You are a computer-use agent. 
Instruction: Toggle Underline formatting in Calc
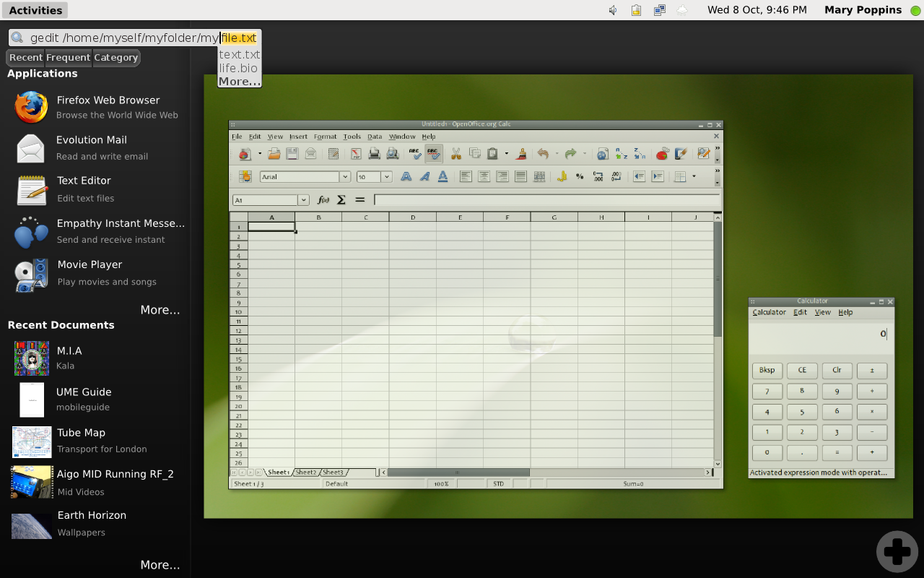(443, 176)
